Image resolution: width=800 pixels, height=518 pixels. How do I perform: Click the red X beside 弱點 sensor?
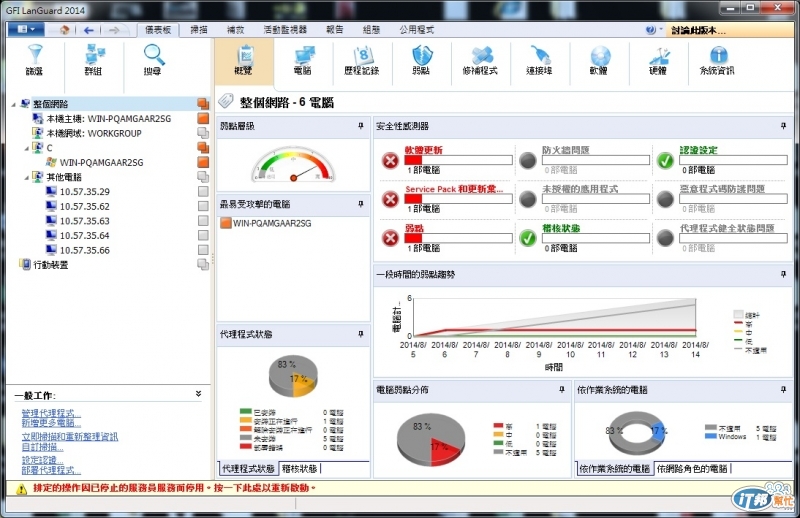point(390,238)
